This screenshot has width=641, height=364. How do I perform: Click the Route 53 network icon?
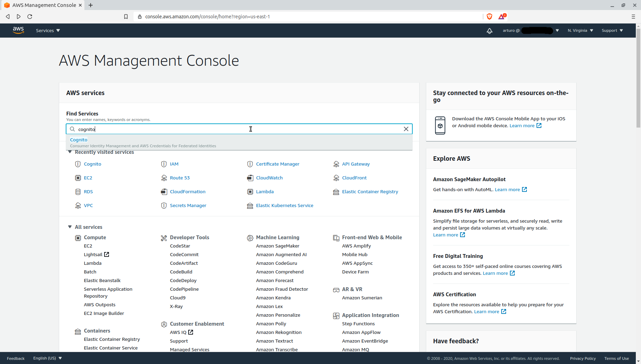coord(164,178)
